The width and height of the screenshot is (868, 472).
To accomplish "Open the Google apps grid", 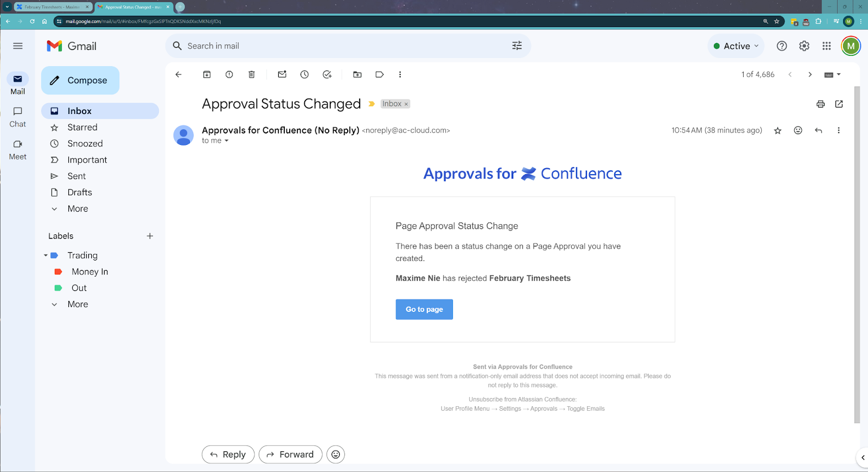I will [x=826, y=46].
